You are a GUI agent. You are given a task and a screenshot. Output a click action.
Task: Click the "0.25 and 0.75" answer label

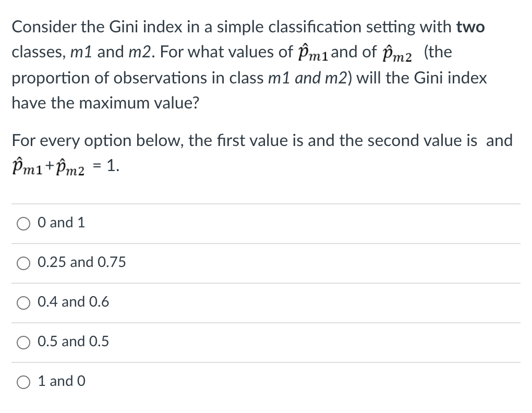81,263
